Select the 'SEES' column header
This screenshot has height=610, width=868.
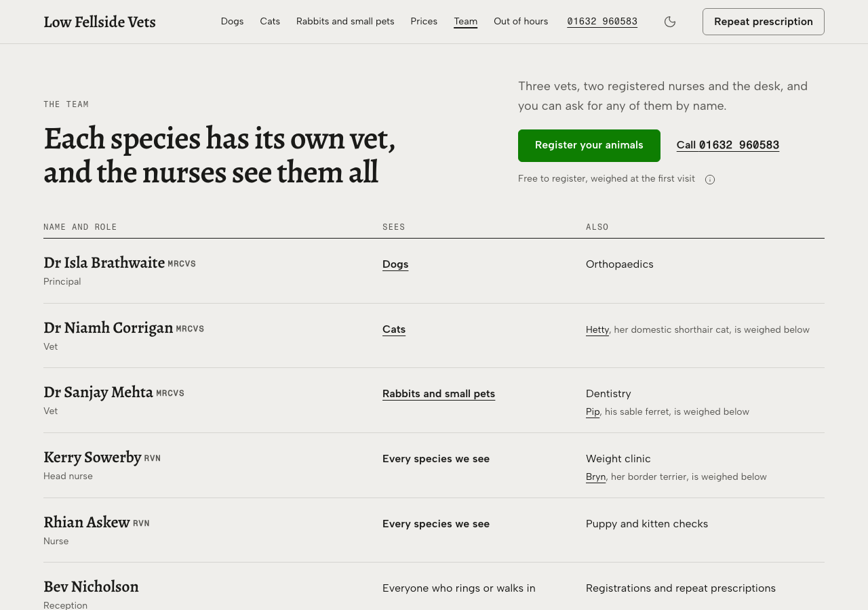[x=394, y=227]
